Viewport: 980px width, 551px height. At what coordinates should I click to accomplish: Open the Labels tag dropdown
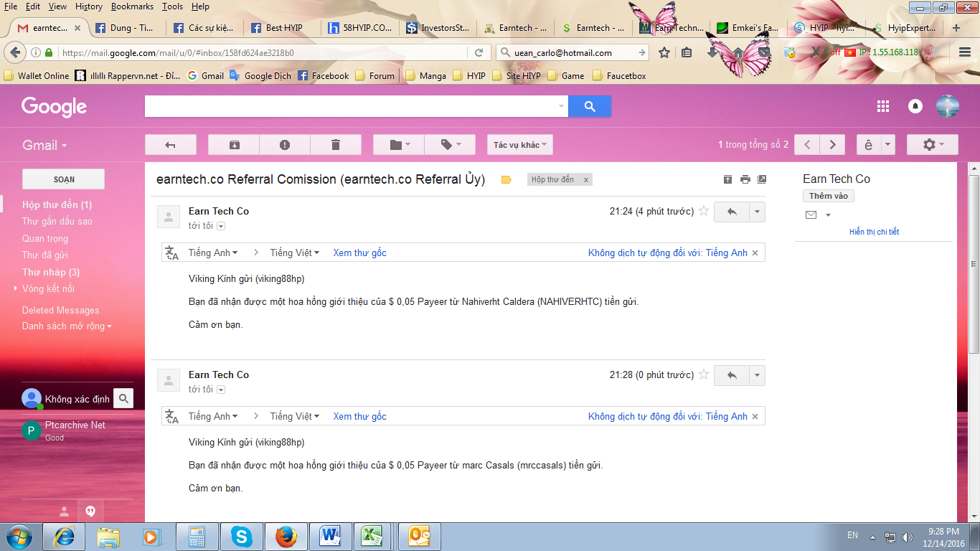click(x=450, y=145)
